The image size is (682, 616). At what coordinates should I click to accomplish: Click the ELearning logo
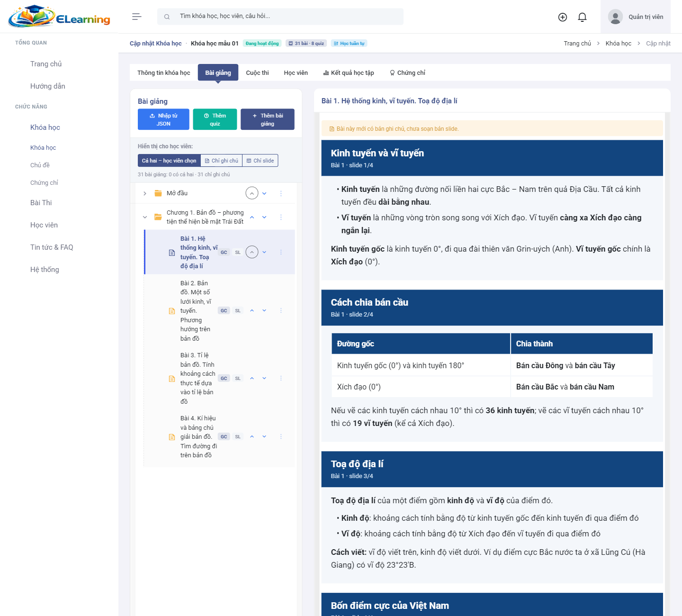point(59,17)
